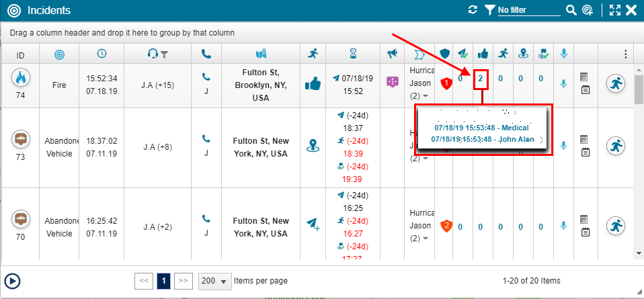
Task: Open the 200 items per page dropdown
Action: (x=214, y=281)
